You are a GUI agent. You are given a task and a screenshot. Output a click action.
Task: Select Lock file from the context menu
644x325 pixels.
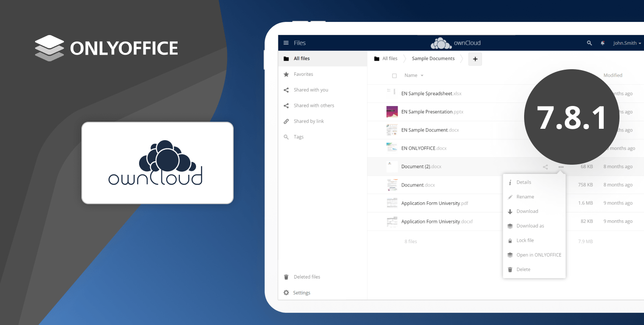pyautogui.click(x=525, y=240)
